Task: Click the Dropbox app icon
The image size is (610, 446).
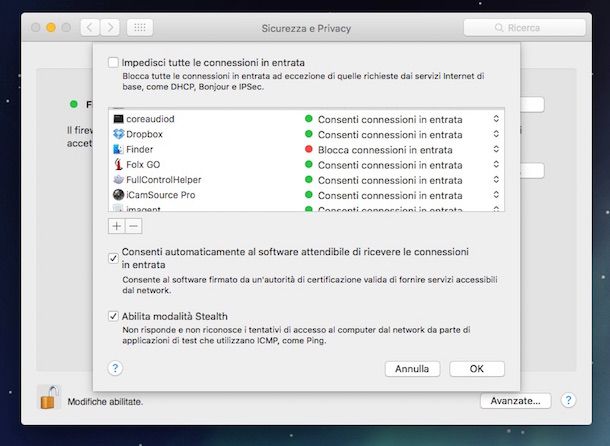Action: (118, 134)
